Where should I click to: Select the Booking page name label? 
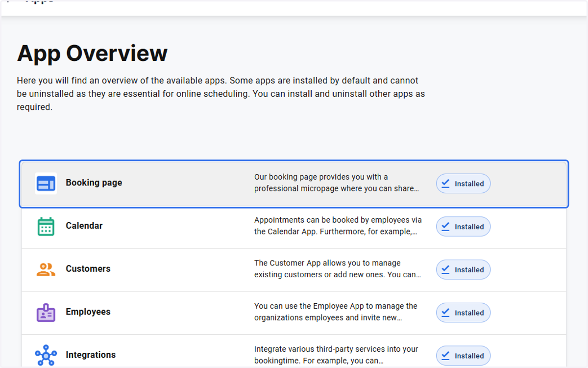pyautogui.click(x=94, y=183)
